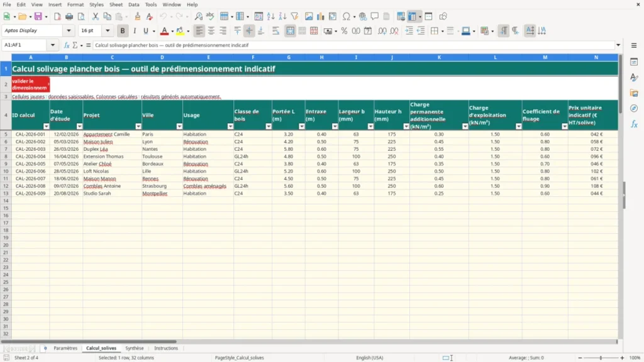This screenshot has height=362, width=644.
Task: Toggle Italic formatting
Action: (x=135, y=31)
